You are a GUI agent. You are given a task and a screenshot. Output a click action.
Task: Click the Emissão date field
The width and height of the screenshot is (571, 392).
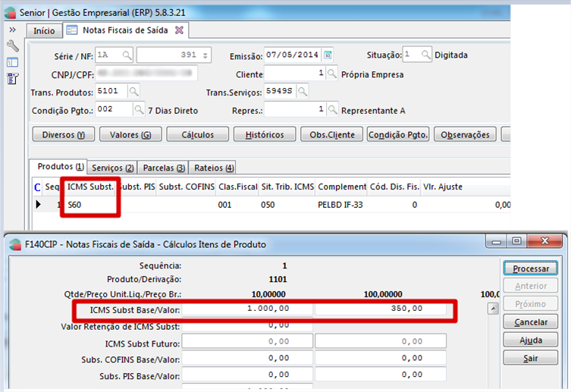tap(292, 55)
